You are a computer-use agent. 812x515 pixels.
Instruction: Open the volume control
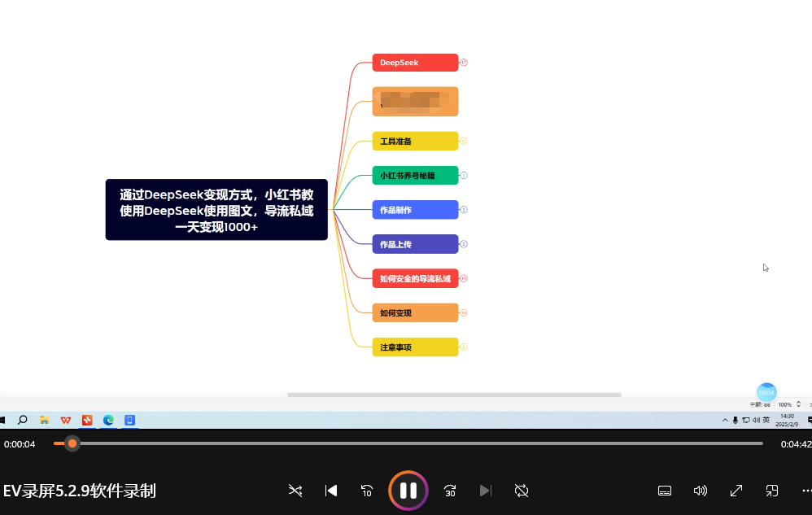point(701,491)
